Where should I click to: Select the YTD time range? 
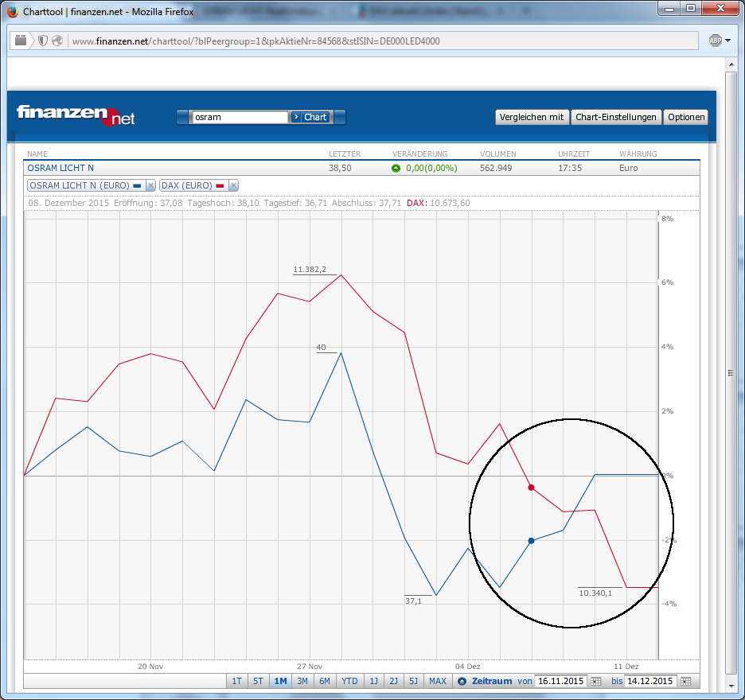point(349,682)
